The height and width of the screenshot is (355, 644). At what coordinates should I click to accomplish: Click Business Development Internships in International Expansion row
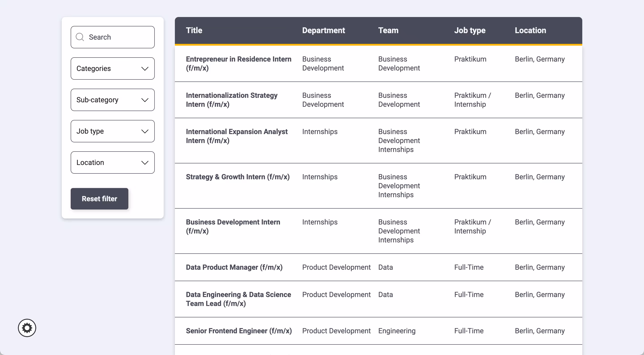click(399, 141)
